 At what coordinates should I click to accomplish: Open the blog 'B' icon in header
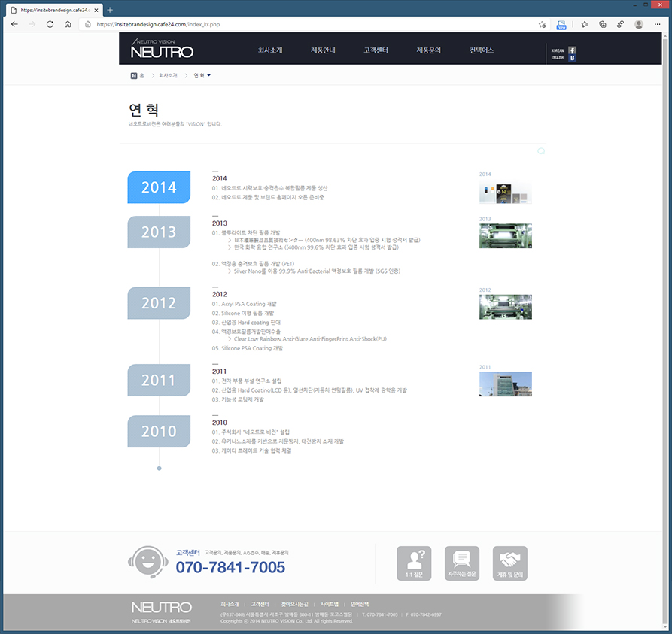[572, 58]
